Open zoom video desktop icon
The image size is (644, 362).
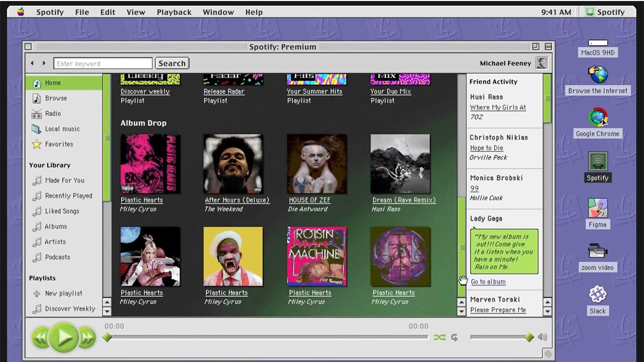598,257
